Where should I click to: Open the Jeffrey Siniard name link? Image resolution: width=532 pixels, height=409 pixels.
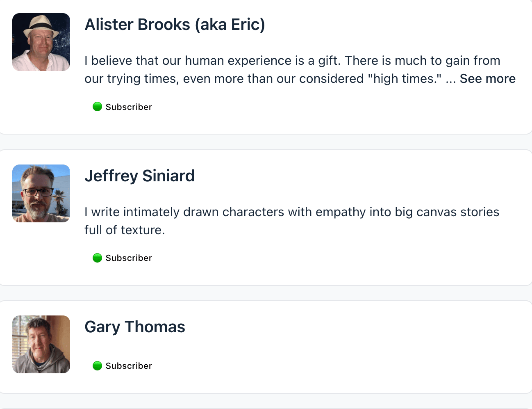coord(139,176)
